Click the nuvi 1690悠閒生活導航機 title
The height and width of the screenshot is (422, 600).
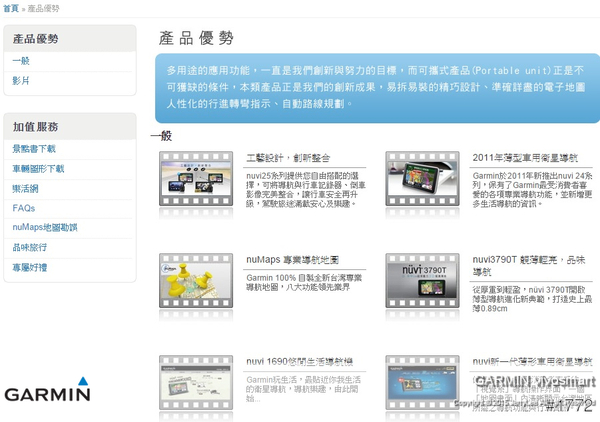coord(300,362)
